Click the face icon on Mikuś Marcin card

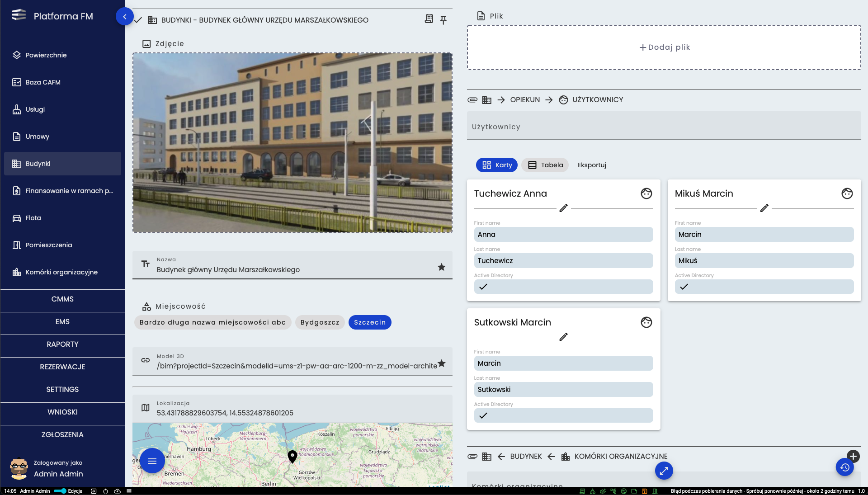pyautogui.click(x=847, y=193)
